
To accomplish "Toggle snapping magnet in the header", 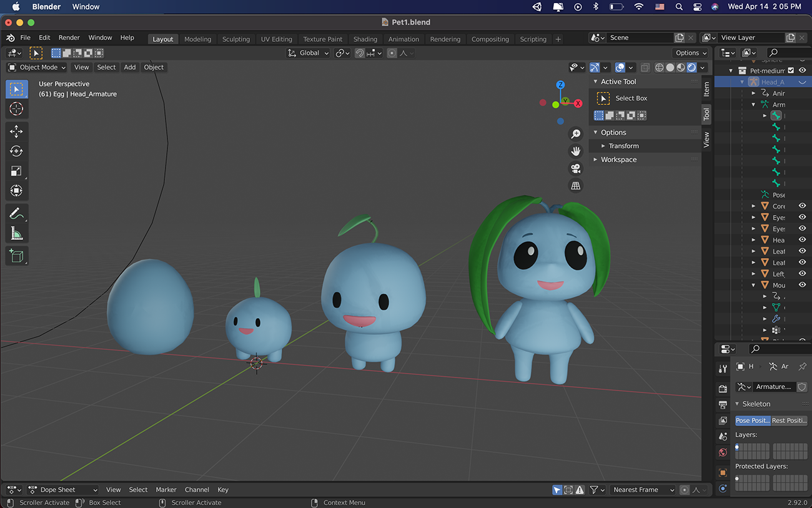I will (360, 53).
